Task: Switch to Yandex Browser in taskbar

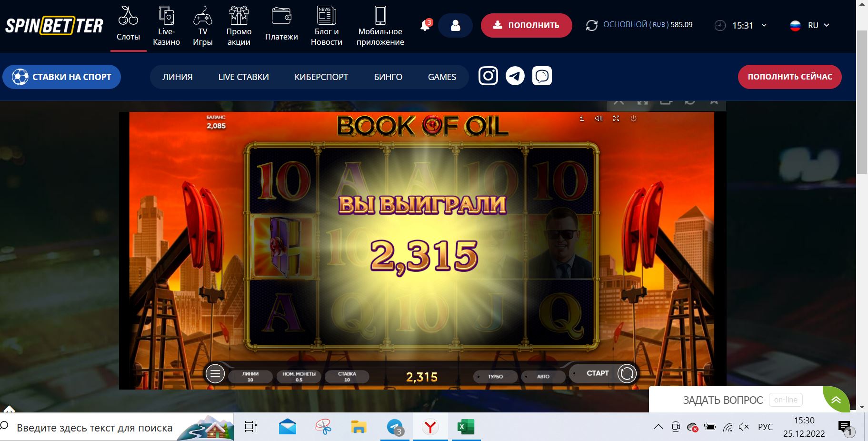Action: point(430,427)
